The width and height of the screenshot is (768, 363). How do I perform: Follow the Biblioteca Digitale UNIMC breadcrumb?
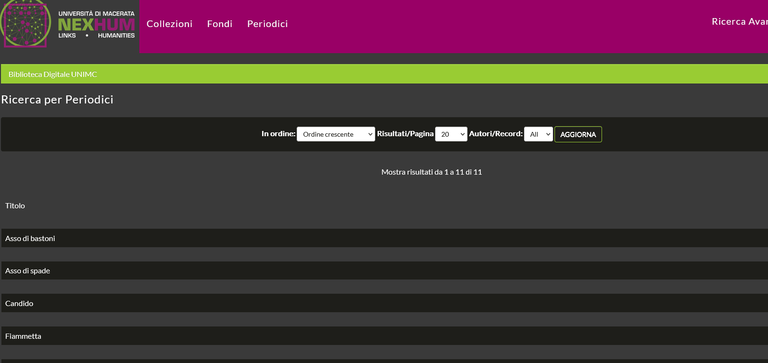pos(52,74)
